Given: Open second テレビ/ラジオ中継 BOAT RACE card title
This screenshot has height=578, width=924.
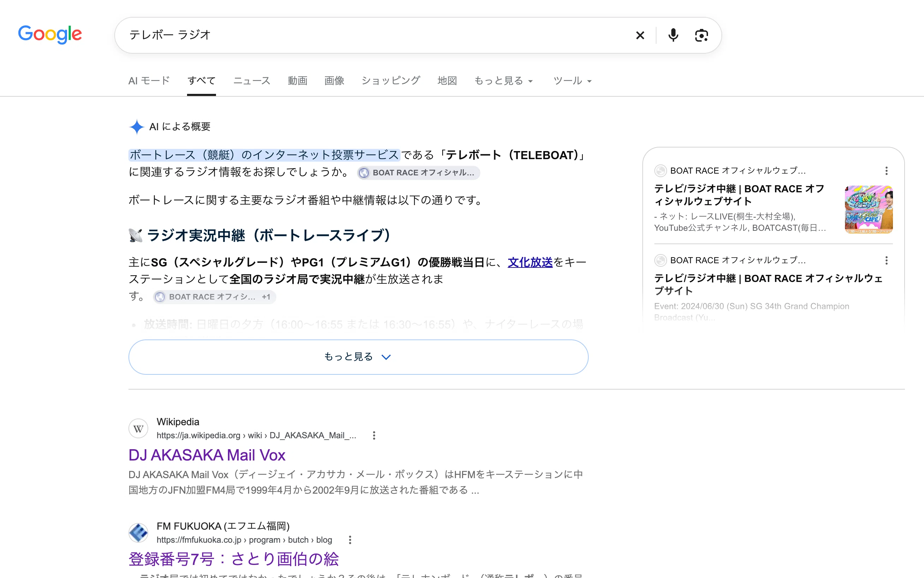Looking at the screenshot, I should point(768,284).
